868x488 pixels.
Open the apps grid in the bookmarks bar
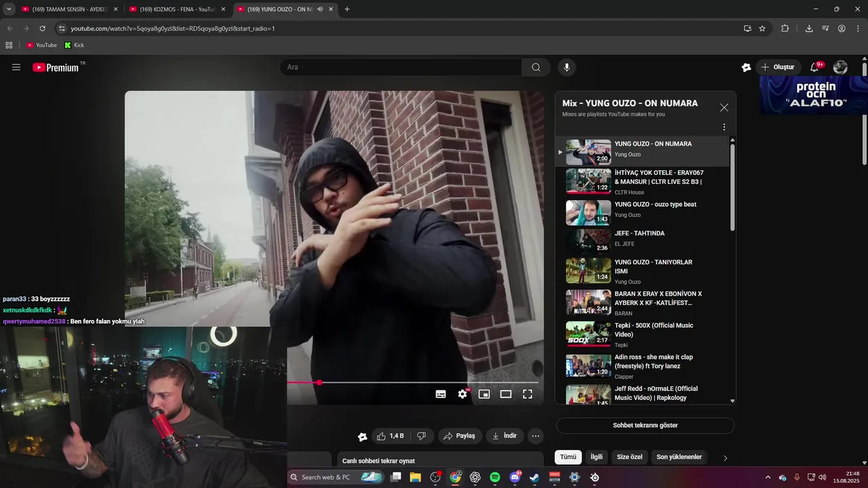coord(9,45)
